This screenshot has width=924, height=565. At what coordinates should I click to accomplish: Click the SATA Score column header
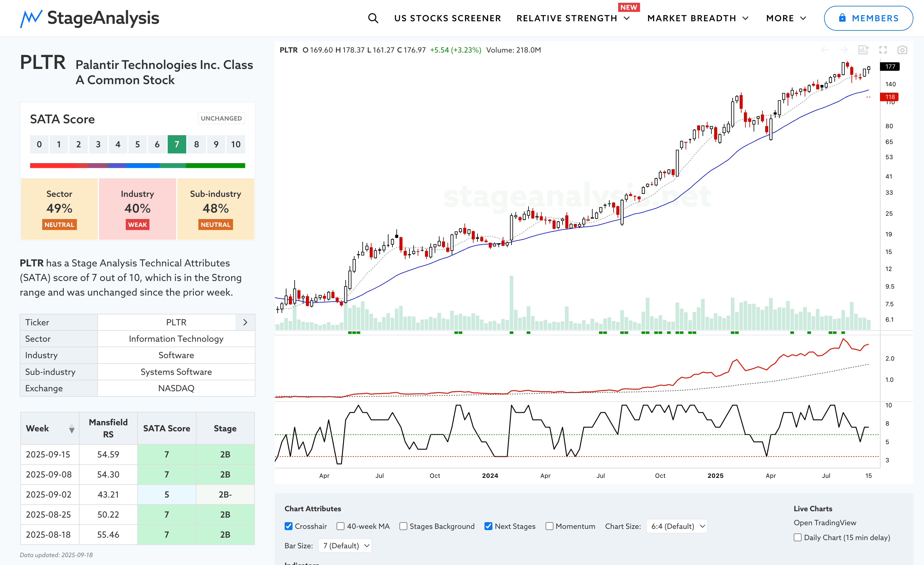166,428
